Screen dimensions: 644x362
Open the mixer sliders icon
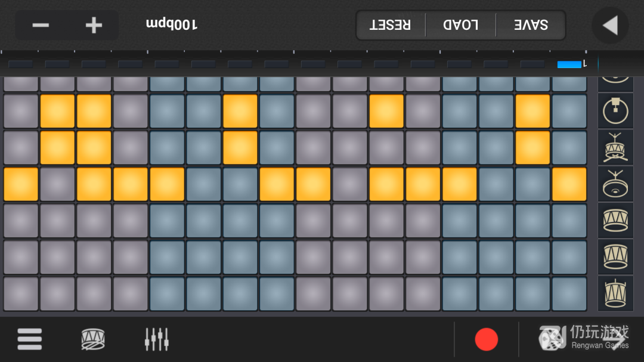[156, 339]
